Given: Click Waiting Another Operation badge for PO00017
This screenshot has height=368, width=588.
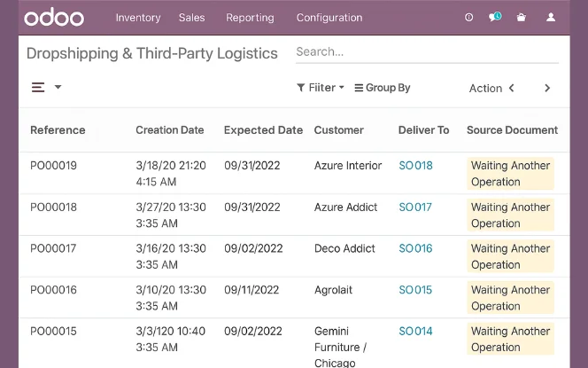Looking at the screenshot, I should tap(510, 256).
